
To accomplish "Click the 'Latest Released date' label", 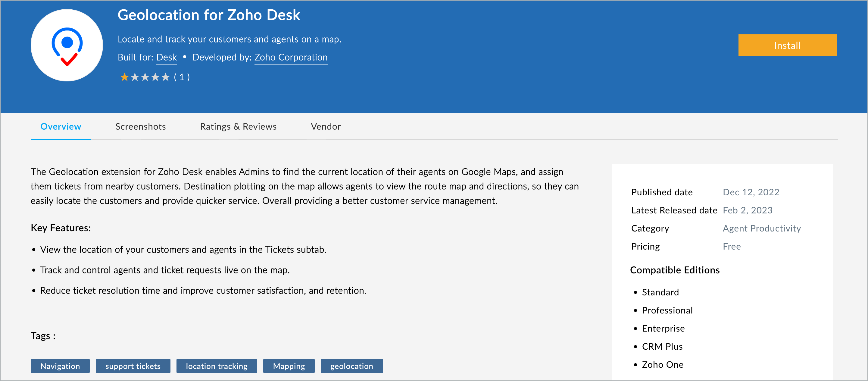I will click(x=674, y=210).
